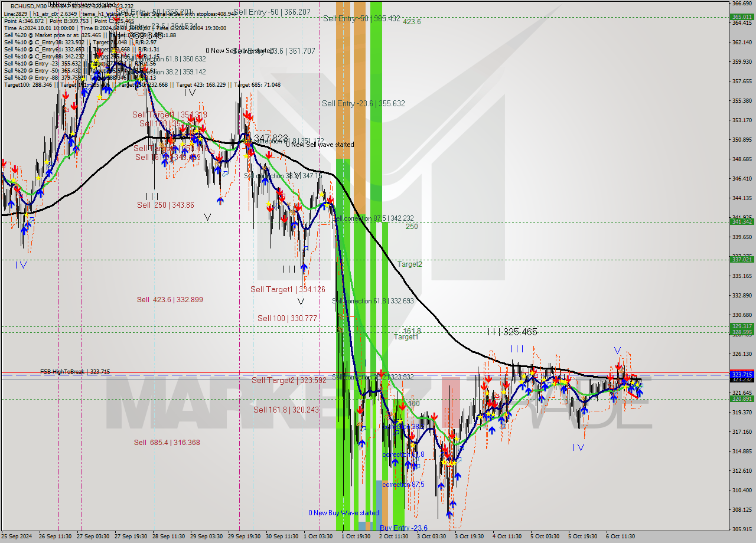The height and width of the screenshot is (543, 756).
Task: Click the 'Sell 100 | 330.777' label
Action: [x=287, y=318]
